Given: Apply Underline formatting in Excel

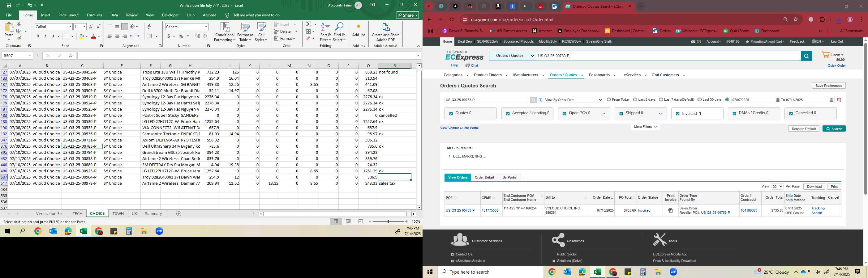Looking at the screenshot, I should (x=53, y=36).
